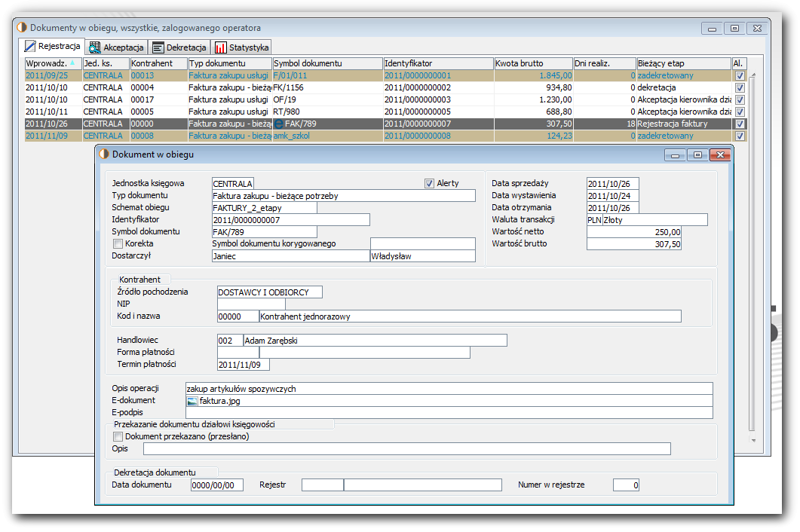This screenshot has height=532, width=800.
Task: Click the Data sprzedaży field
Action: 613,184
